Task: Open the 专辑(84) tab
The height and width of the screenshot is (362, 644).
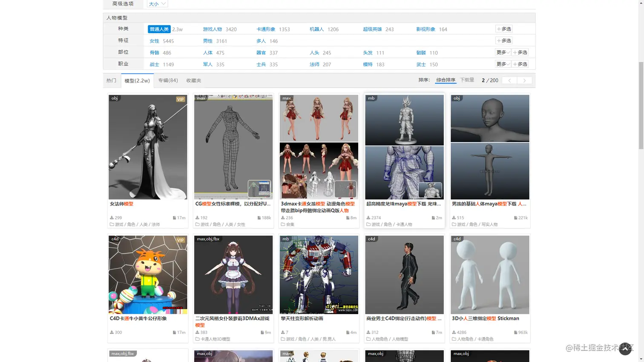Action: point(168,80)
